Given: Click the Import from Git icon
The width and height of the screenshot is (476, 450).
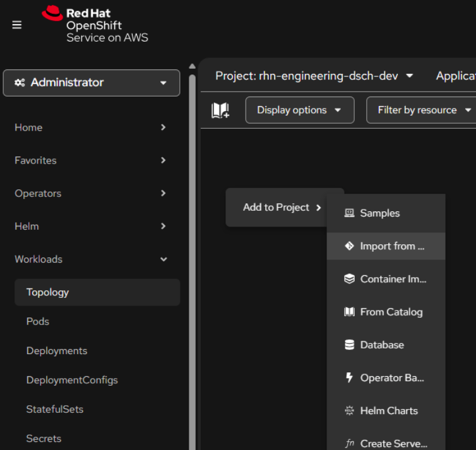Looking at the screenshot, I should (x=349, y=246).
